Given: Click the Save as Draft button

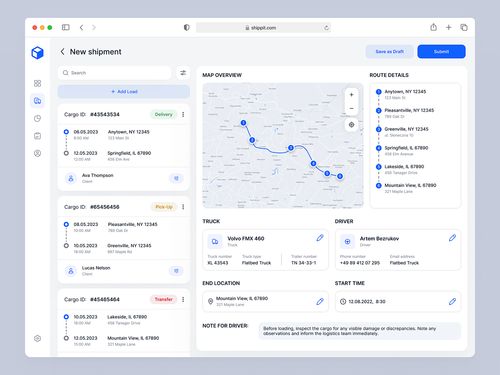Looking at the screenshot, I should coord(390,52).
